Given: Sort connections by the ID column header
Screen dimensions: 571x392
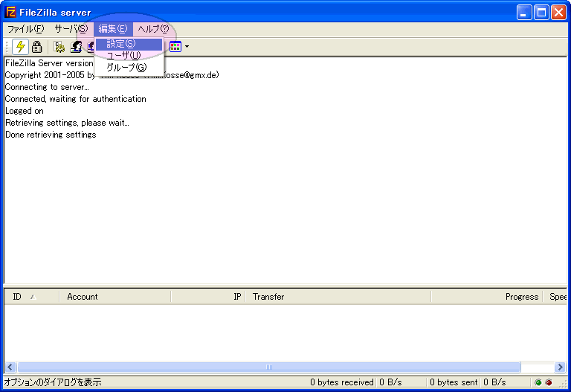Looking at the screenshot, I should tap(17, 297).
